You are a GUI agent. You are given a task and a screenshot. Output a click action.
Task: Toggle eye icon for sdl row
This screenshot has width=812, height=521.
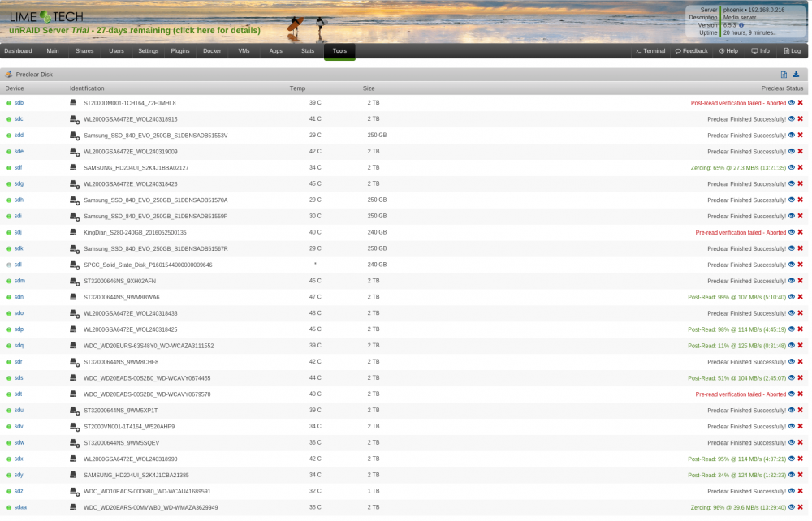791,265
